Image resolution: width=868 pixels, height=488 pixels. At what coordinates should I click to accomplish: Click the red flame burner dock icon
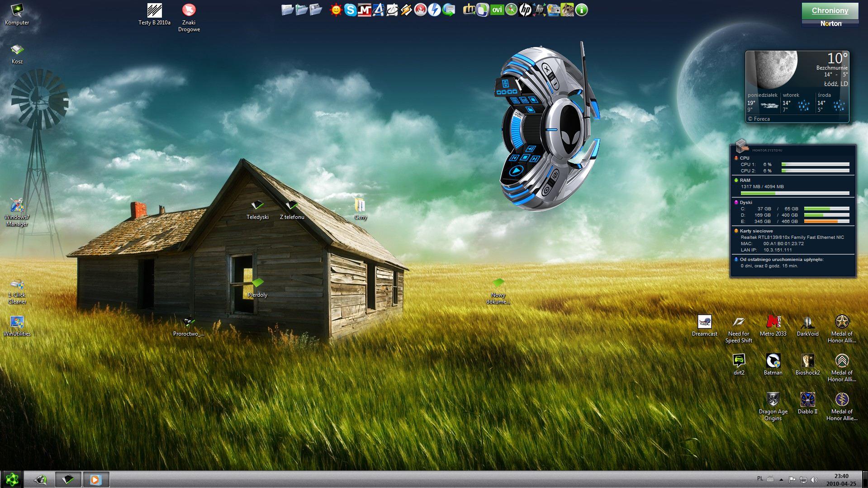point(420,10)
